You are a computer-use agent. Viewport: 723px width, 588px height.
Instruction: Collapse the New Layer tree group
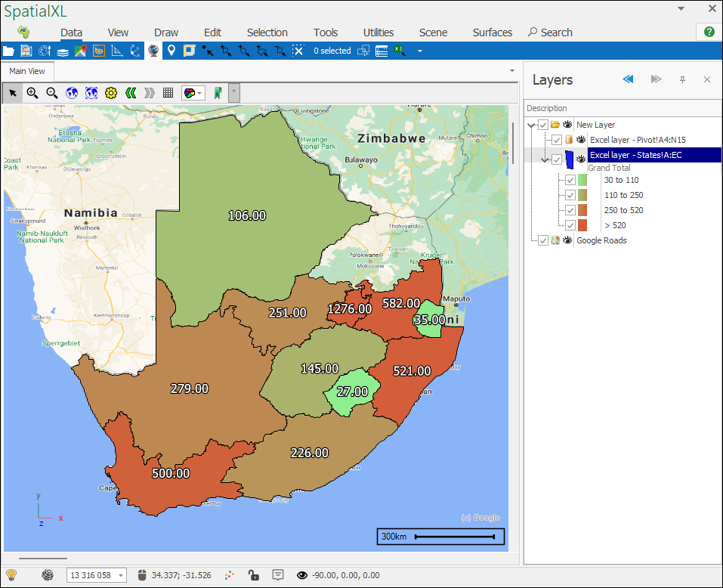click(x=531, y=125)
